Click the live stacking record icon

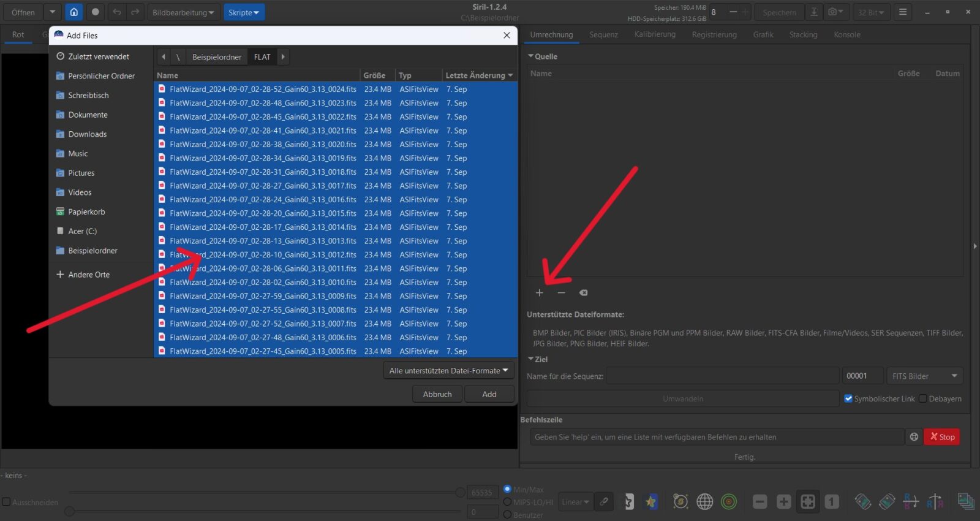point(95,12)
